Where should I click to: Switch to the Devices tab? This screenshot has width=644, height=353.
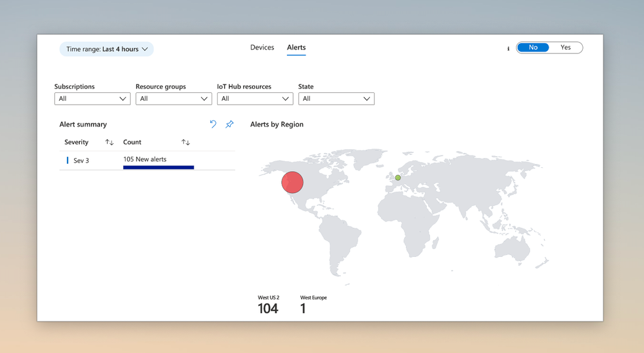click(x=262, y=48)
